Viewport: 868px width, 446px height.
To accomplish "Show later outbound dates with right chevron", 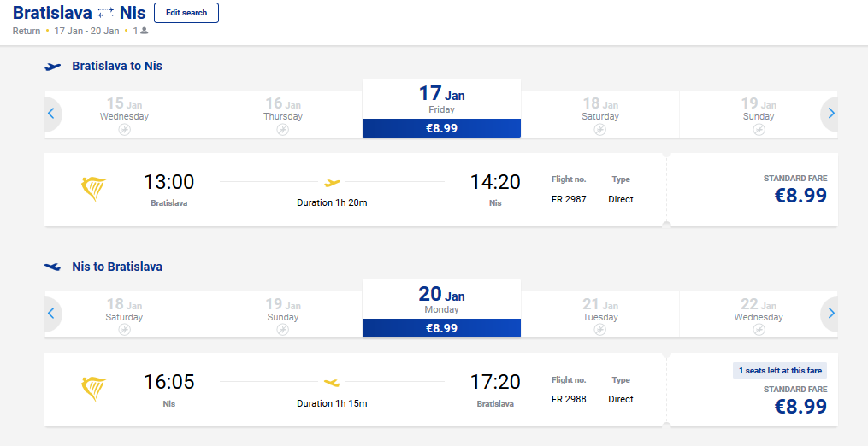I will [x=831, y=114].
